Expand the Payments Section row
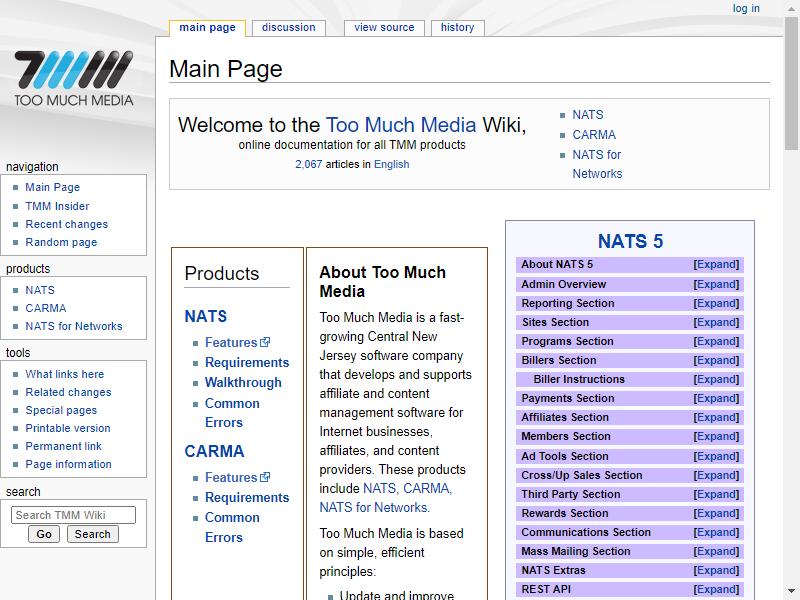800x600 pixels. coord(716,398)
